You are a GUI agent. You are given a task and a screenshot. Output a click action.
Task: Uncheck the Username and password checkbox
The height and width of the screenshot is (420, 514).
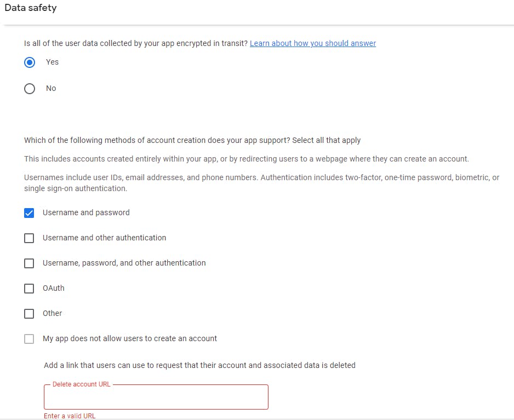pyautogui.click(x=29, y=213)
